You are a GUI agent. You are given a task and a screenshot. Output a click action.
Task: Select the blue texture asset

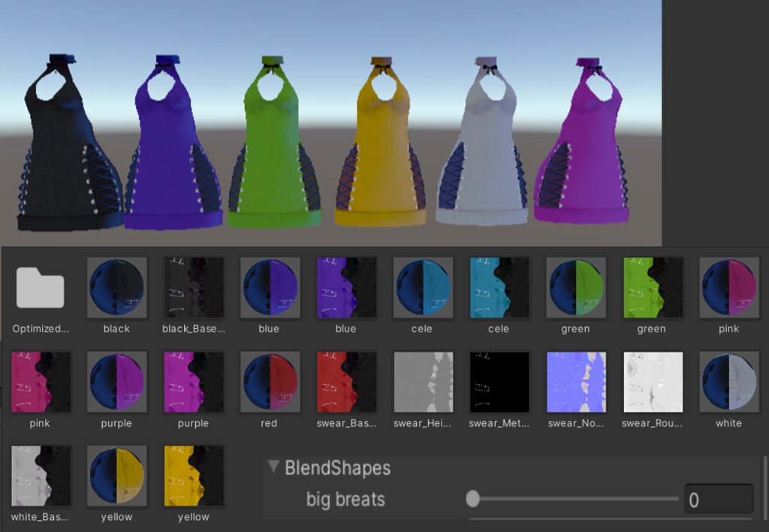(346, 287)
